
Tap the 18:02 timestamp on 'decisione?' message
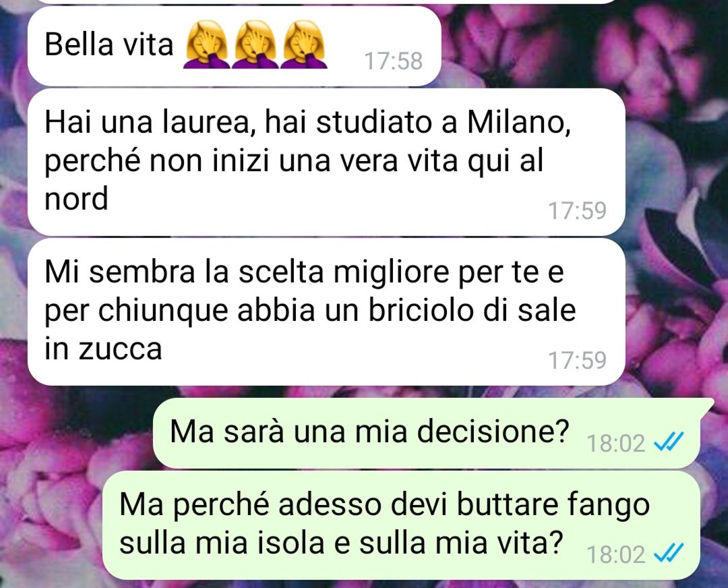tap(615, 443)
